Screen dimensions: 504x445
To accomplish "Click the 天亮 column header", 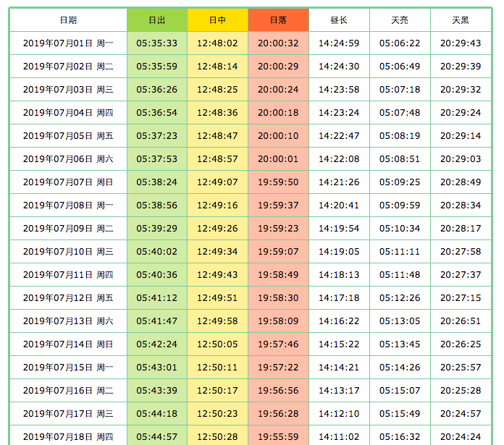I will (400, 20).
